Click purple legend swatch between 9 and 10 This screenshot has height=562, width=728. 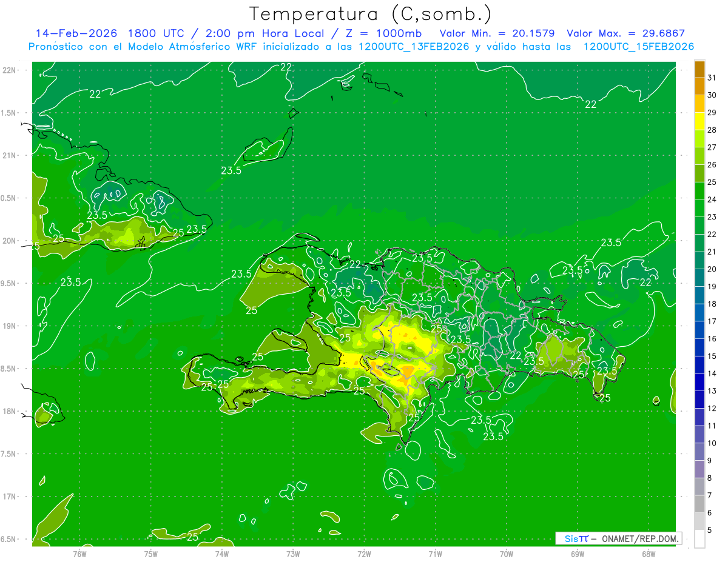[699, 452]
